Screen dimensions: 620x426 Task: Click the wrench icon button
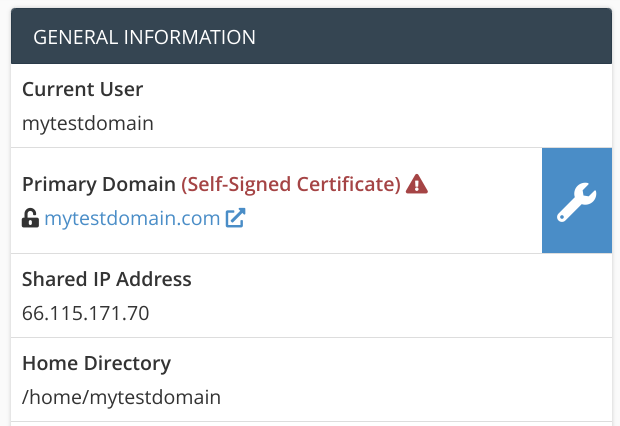576,201
